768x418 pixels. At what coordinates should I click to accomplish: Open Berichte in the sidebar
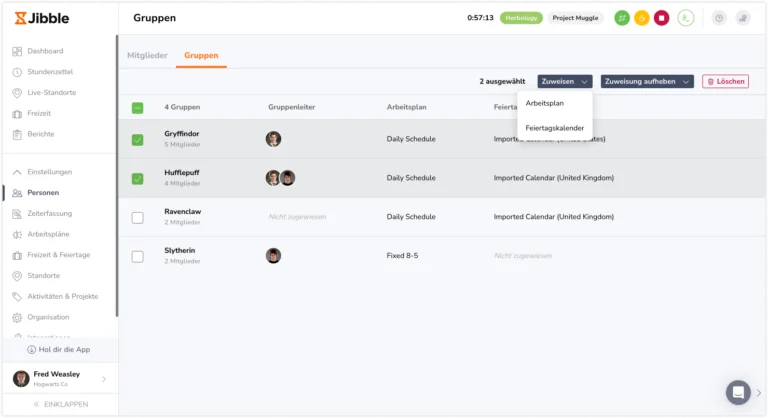click(x=41, y=134)
